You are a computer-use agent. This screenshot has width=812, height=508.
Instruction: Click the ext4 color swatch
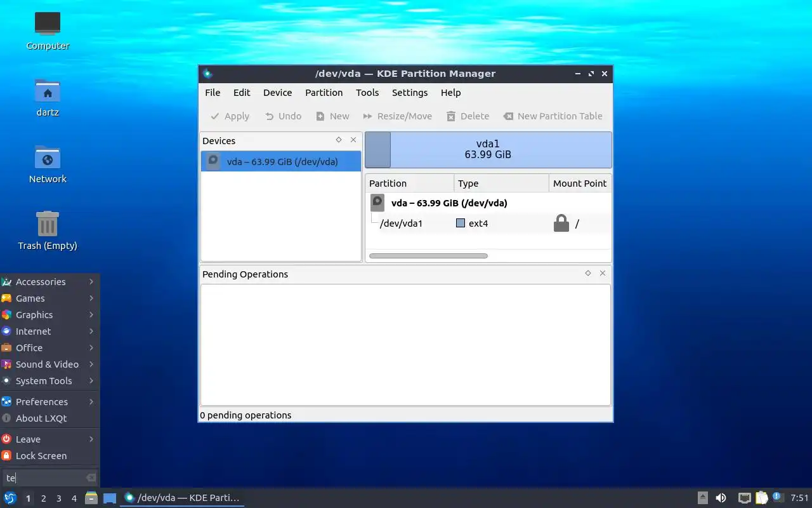pyautogui.click(x=461, y=224)
